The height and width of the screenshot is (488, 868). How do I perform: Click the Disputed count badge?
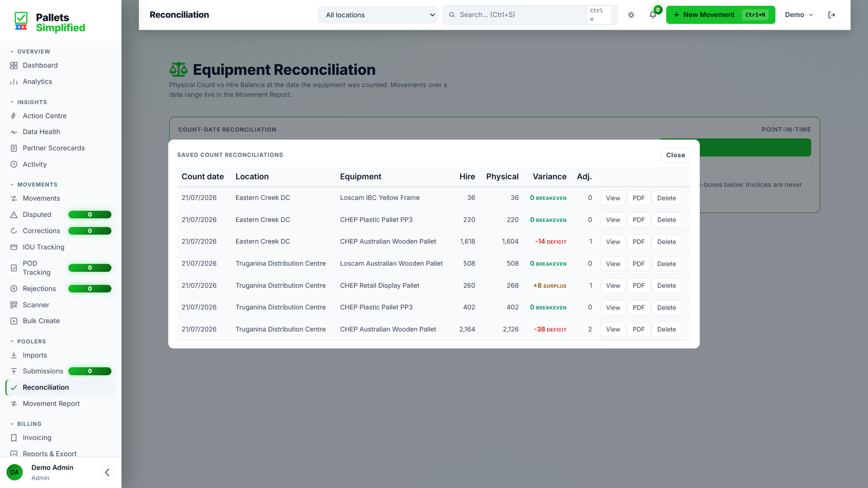(90, 215)
